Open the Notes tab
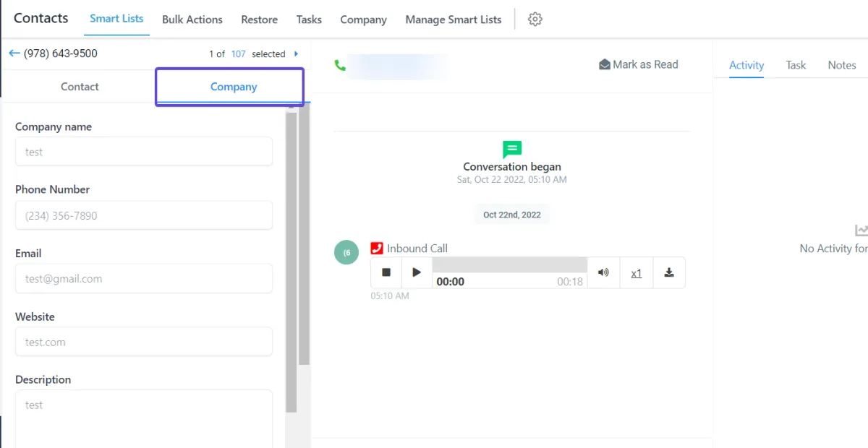 [x=842, y=65]
